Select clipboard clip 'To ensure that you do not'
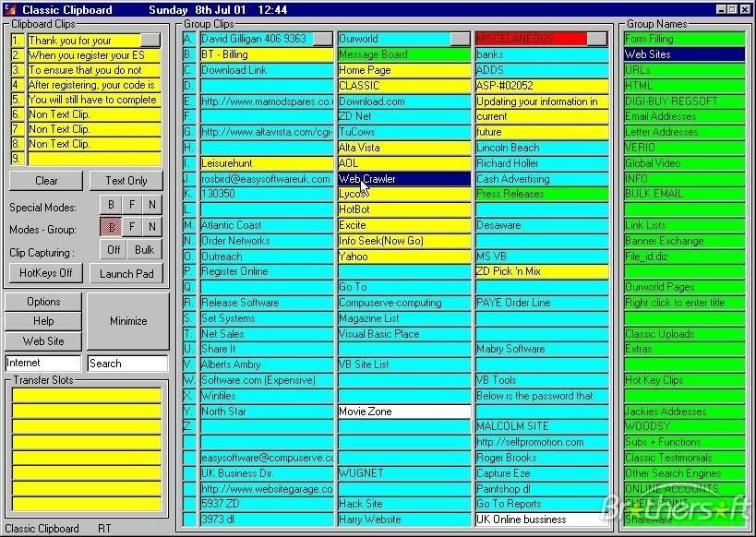Image resolution: width=756 pixels, height=537 pixels. 94,70
